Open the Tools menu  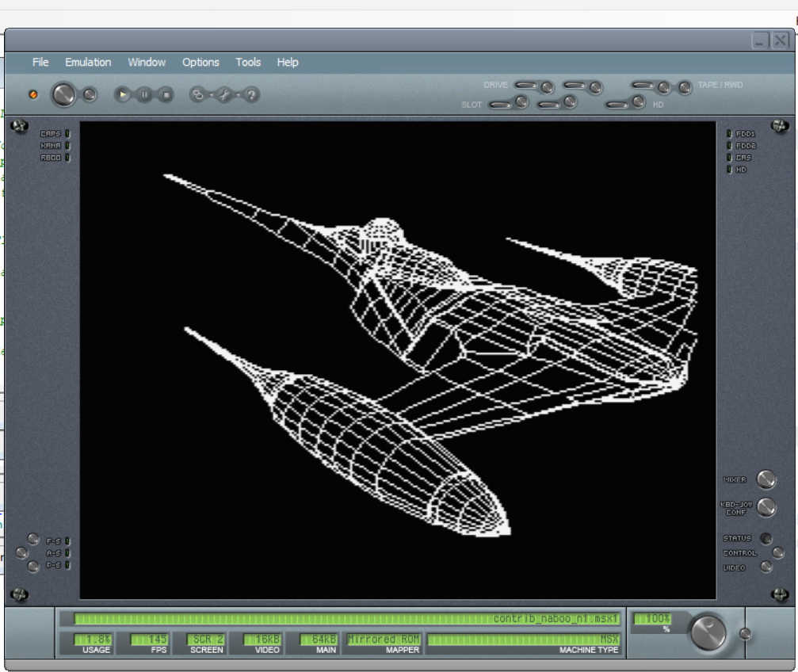pyautogui.click(x=248, y=63)
